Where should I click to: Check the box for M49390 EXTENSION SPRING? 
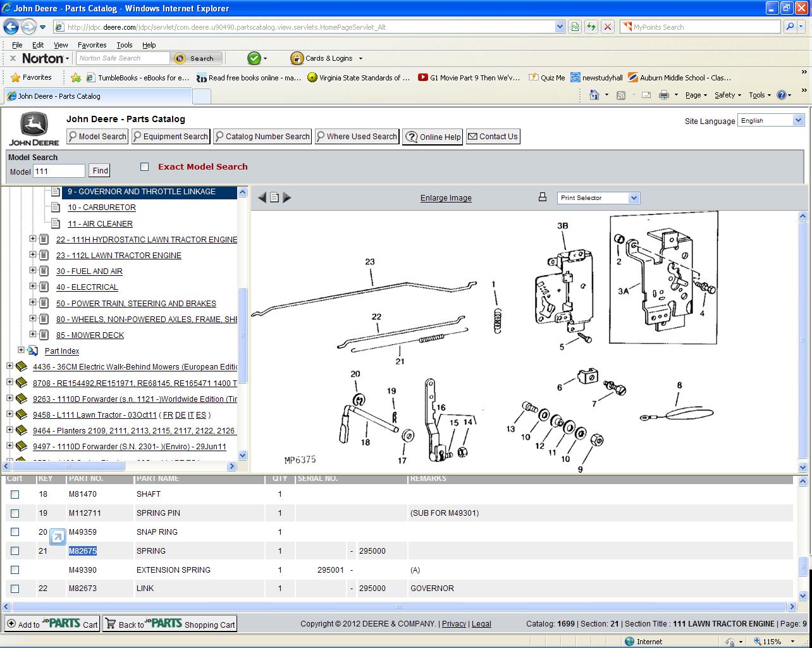pos(15,570)
